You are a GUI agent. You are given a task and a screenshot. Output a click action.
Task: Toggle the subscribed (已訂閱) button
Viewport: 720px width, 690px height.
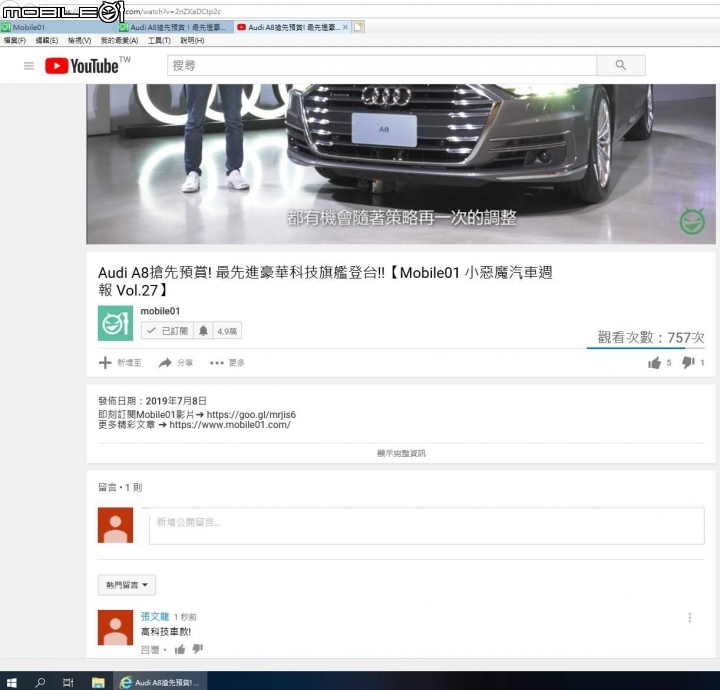[167, 331]
